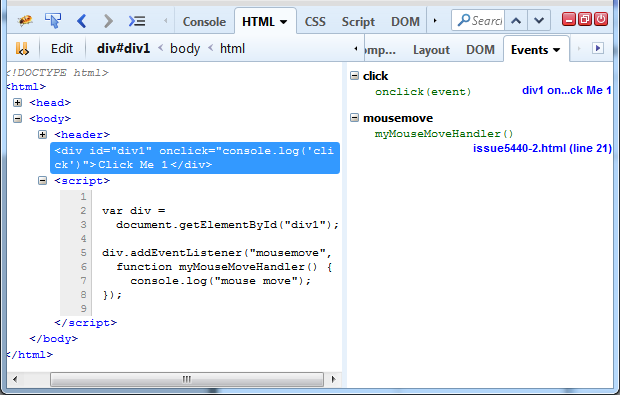The height and width of the screenshot is (395, 620).
Task: Click the right arrow of horizontal scrollbar
Action: [x=333, y=380]
